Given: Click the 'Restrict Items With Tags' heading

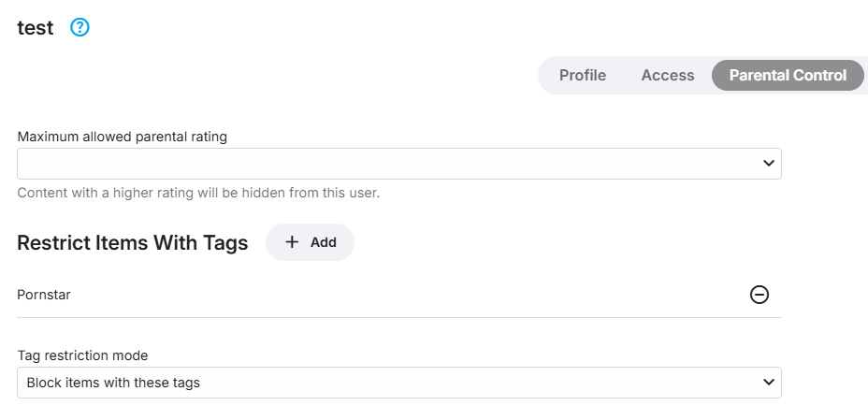Looking at the screenshot, I should tap(132, 243).
